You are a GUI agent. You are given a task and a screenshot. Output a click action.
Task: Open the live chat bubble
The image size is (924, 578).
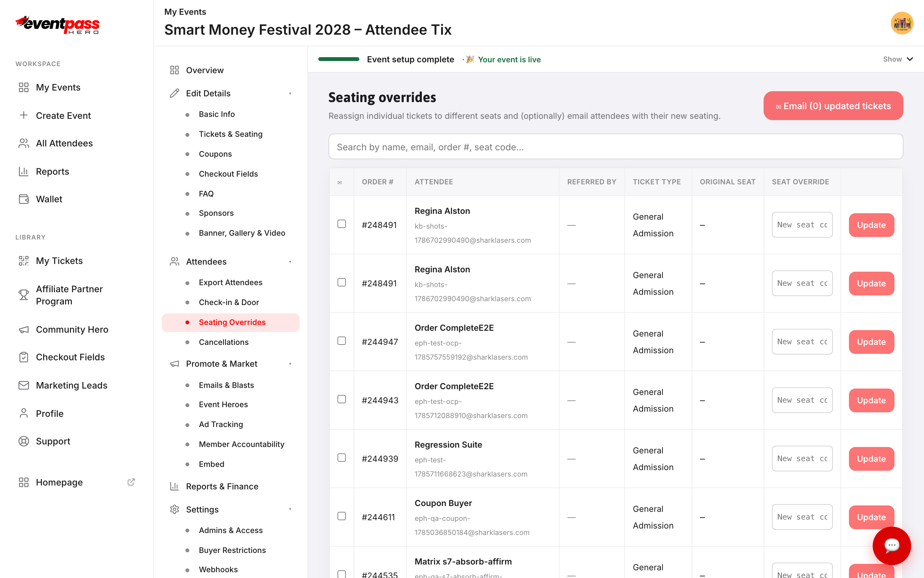(x=892, y=546)
